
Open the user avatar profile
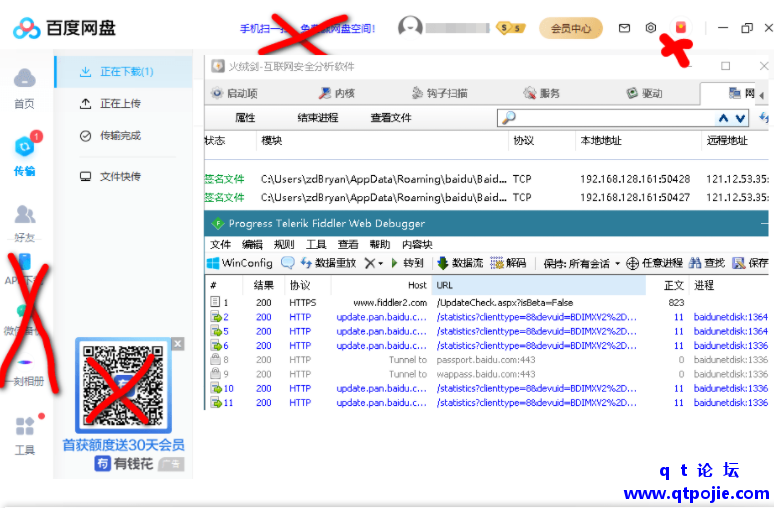coord(410,27)
